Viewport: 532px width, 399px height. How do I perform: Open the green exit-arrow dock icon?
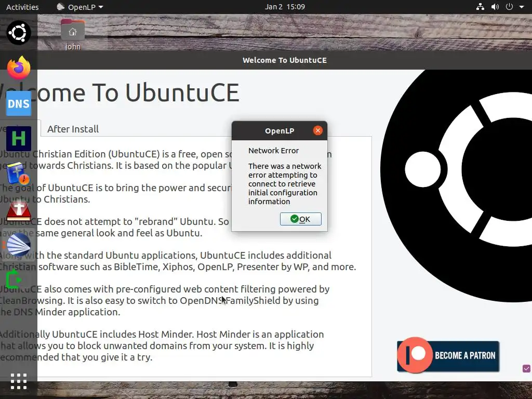tap(14, 279)
